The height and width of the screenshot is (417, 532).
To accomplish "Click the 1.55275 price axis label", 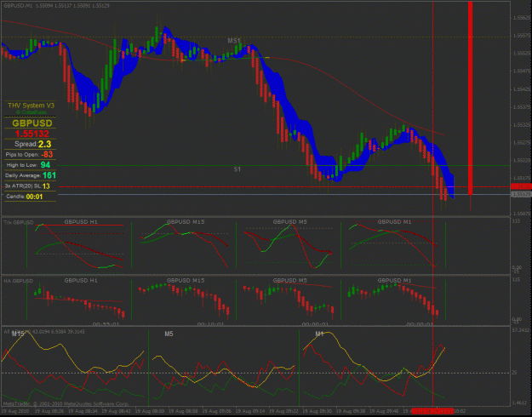I will (x=522, y=143).
